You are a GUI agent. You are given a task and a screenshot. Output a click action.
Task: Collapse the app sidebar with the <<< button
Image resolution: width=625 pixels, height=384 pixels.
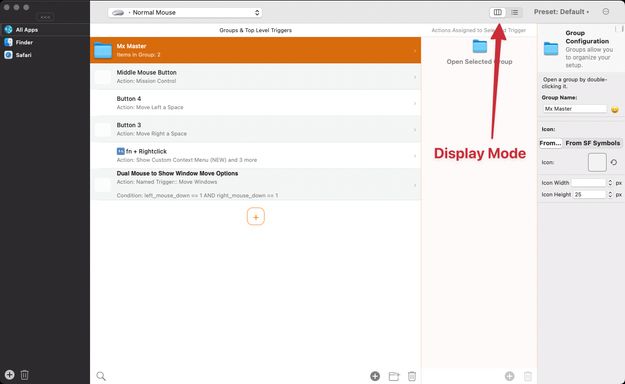tap(45, 17)
